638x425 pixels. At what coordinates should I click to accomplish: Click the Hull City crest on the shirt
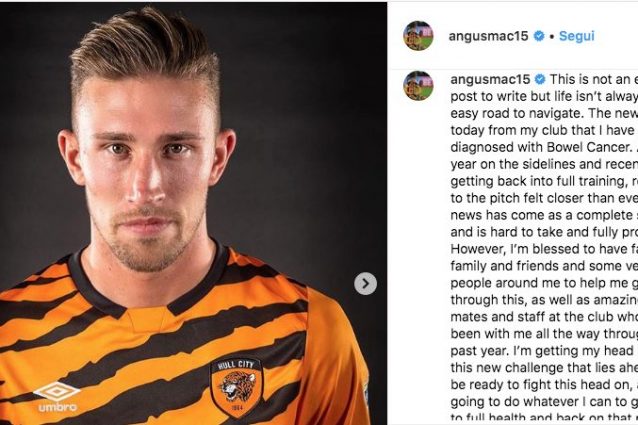coord(236,387)
